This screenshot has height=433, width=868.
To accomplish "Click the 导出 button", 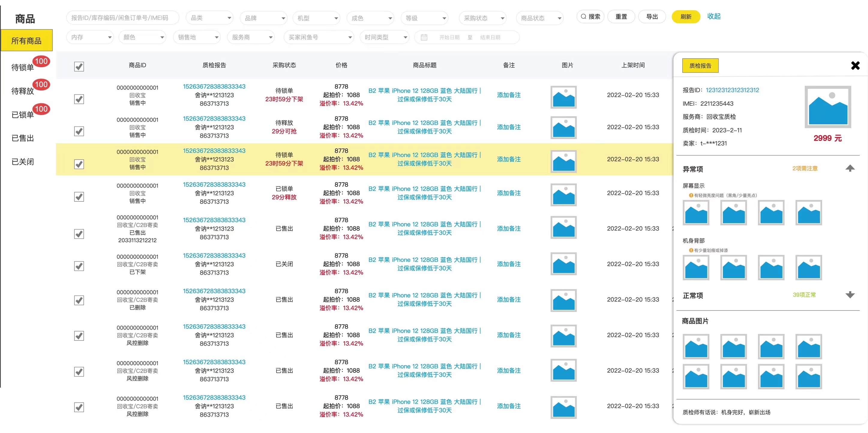I will click(x=652, y=17).
